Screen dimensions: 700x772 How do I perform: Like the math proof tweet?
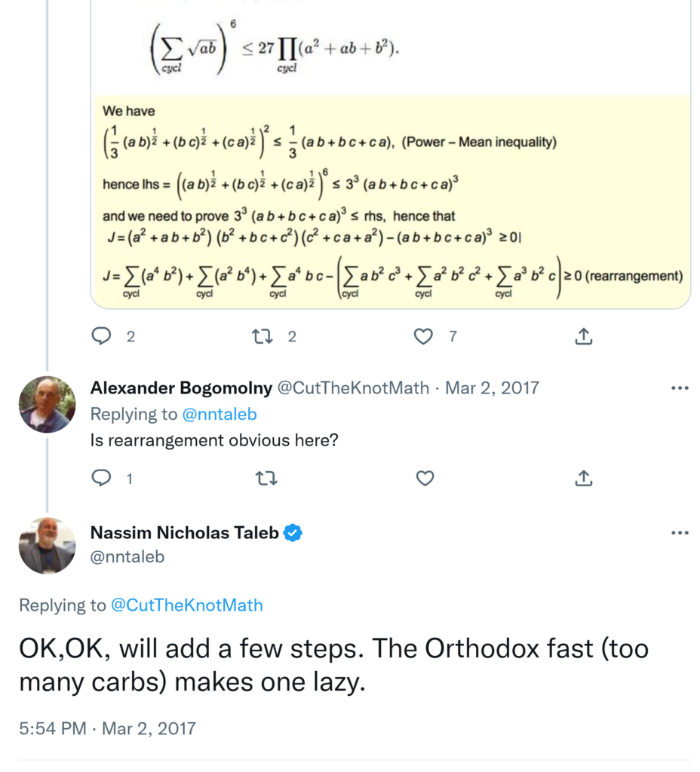point(425,336)
